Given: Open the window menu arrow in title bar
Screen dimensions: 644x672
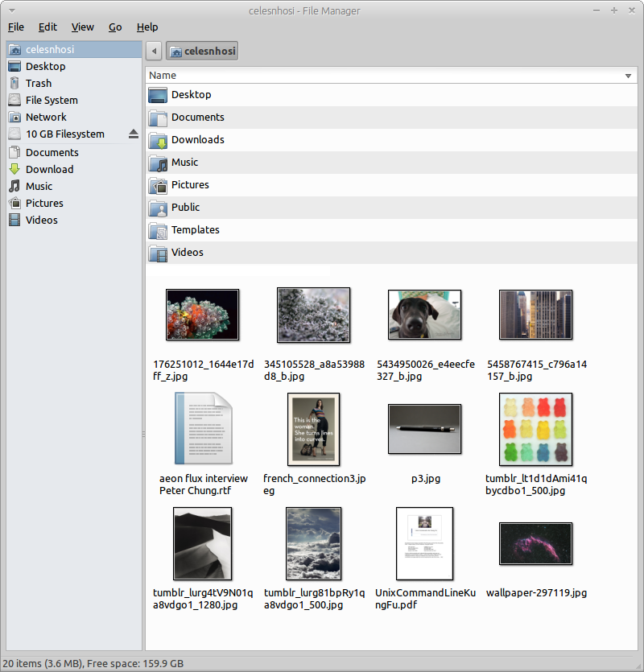Looking at the screenshot, I should coord(11,10).
